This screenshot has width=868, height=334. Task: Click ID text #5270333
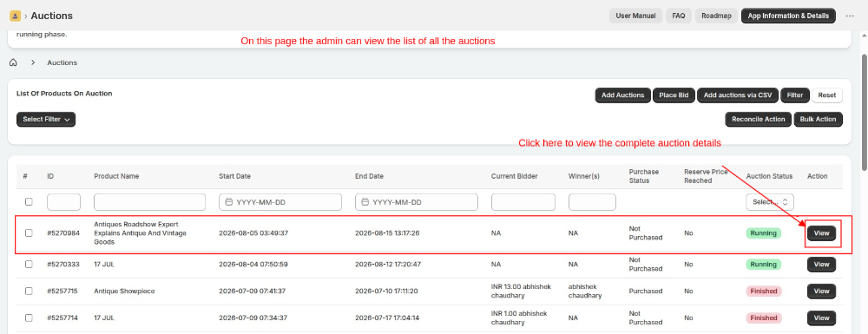coord(63,265)
